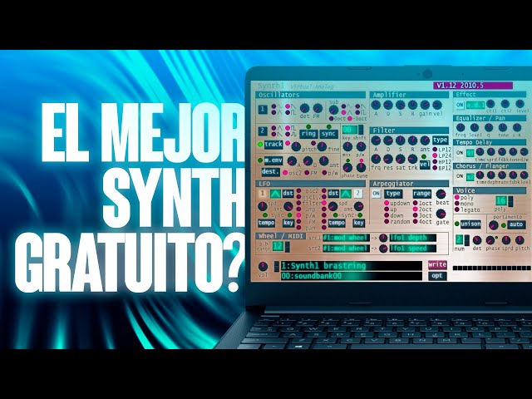Open lfo1 depth destination dropdown
532x399 pixels.
point(413,238)
